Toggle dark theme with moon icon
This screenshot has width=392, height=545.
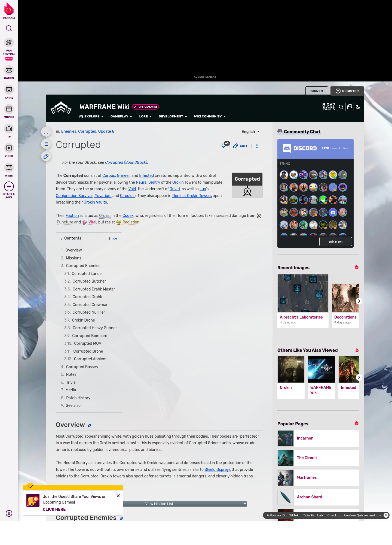pyautogui.click(x=358, y=107)
